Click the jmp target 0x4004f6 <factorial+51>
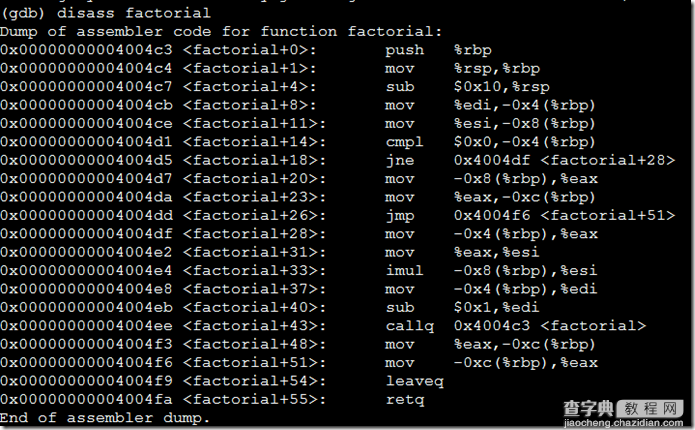695x430 pixels. (564, 215)
